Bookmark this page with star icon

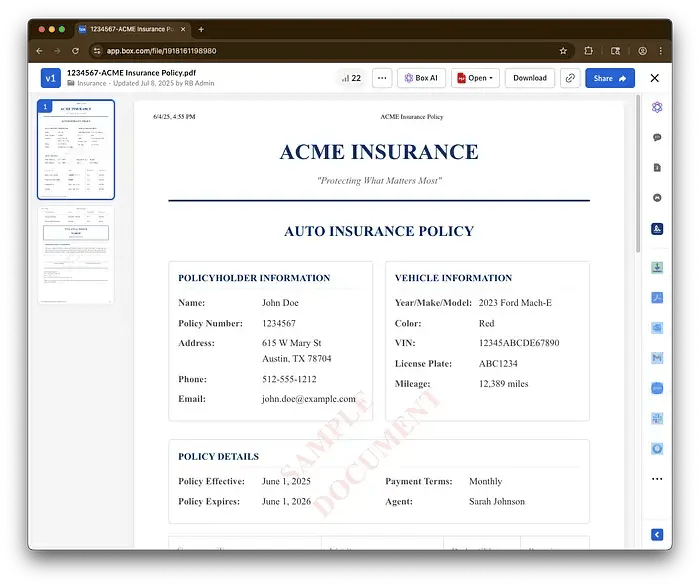(563, 51)
